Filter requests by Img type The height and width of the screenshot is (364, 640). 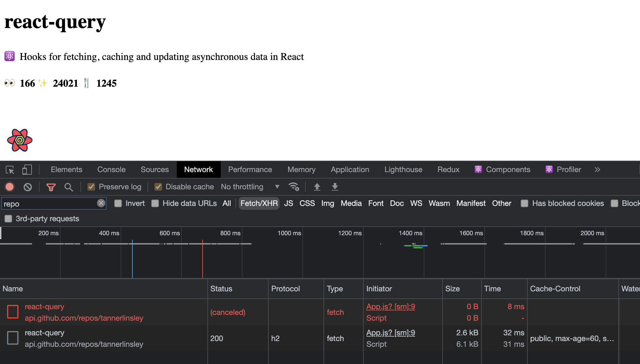pyautogui.click(x=328, y=203)
